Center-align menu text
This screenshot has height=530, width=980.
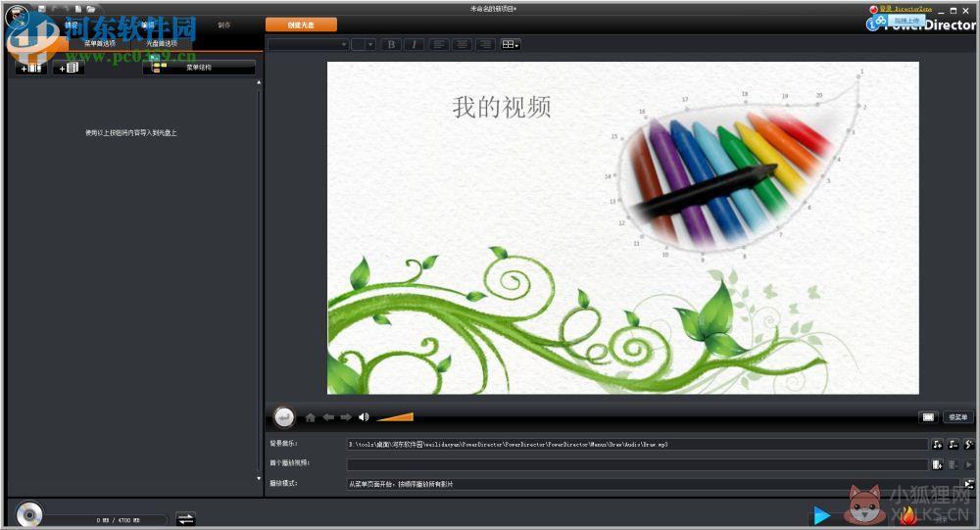click(462, 44)
